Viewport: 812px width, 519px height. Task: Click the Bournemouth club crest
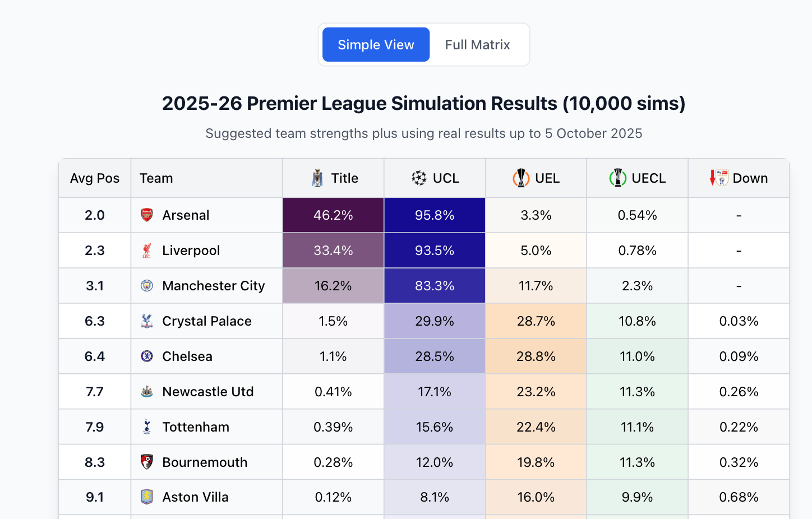147,462
